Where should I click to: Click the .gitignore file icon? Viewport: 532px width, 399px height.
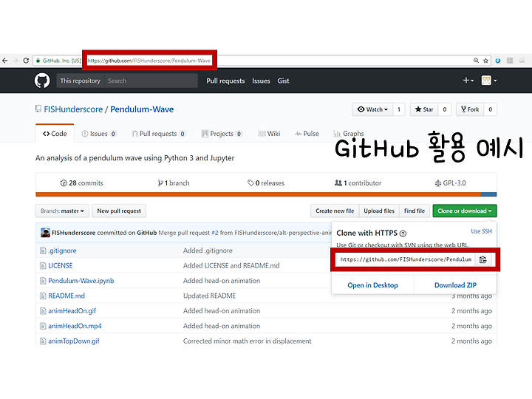pyautogui.click(x=43, y=250)
